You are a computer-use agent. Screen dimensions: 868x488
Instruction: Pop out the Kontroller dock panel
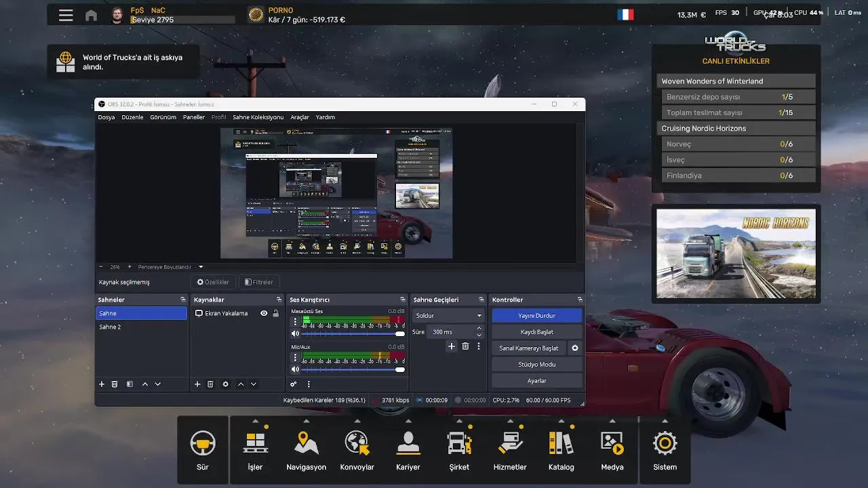[580, 300]
